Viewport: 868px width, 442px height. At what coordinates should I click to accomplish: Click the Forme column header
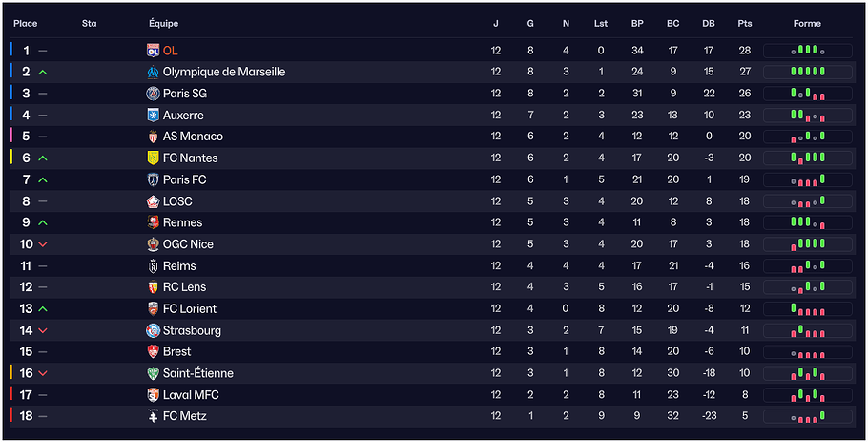pyautogui.click(x=807, y=23)
